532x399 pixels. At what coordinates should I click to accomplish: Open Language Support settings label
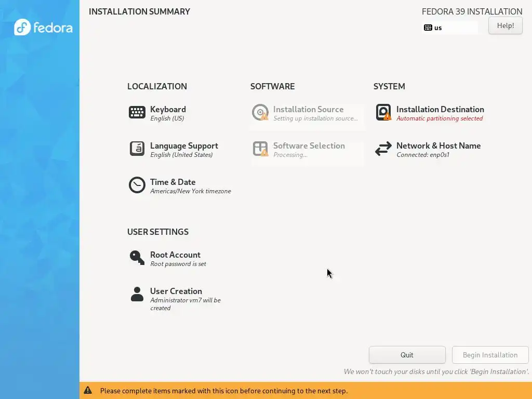(184, 145)
